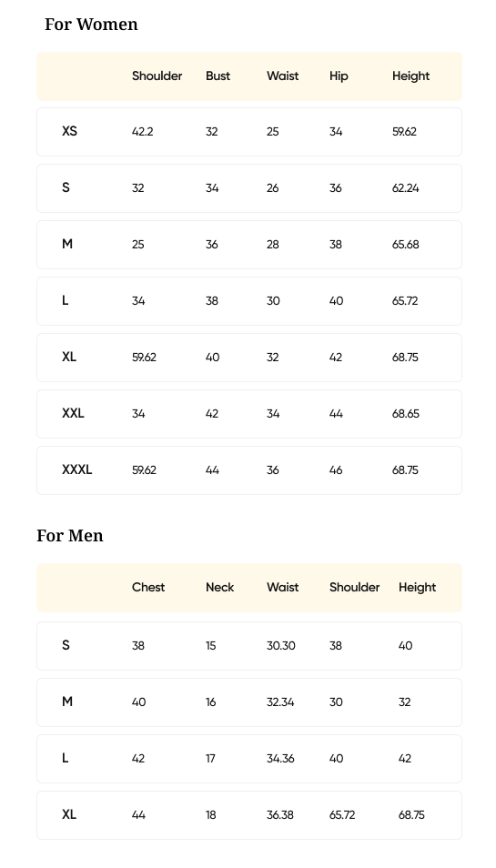Click the 34.36 waist value for men's L
The image size is (496, 868).
click(280, 759)
